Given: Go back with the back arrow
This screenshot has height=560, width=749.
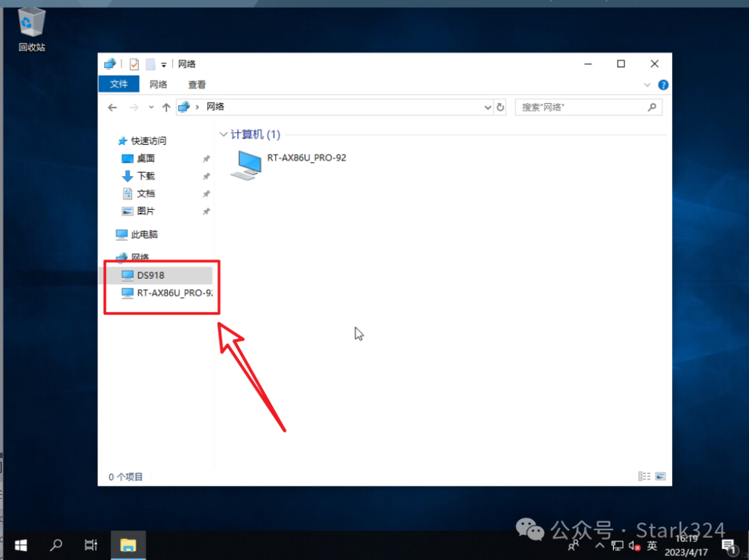Looking at the screenshot, I should pyautogui.click(x=113, y=107).
